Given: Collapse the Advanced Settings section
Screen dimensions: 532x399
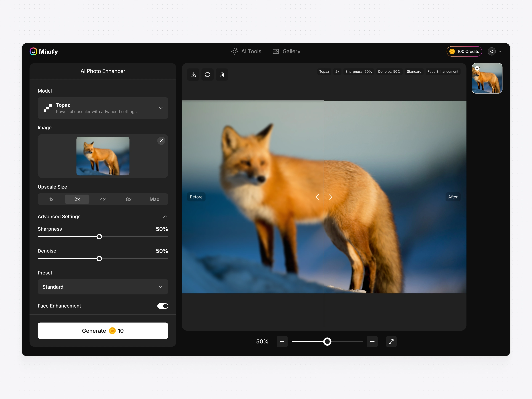Looking at the screenshot, I should pyautogui.click(x=165, y=217).
